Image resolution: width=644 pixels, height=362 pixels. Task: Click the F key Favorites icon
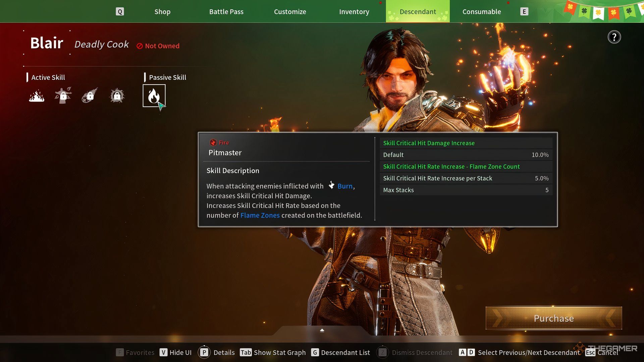tap(119, 352)
